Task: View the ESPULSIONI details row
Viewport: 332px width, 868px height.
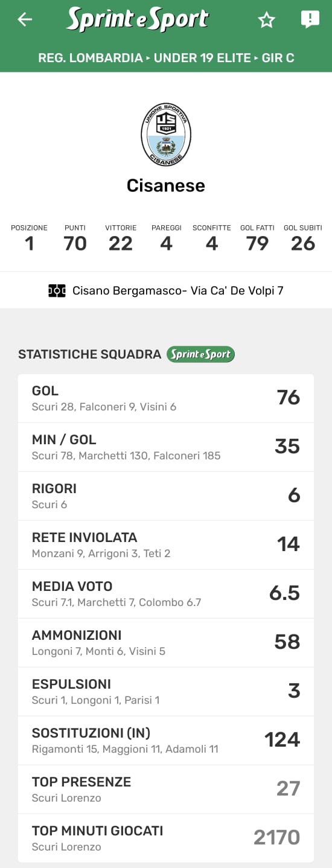Action: [x=166, y=692]
